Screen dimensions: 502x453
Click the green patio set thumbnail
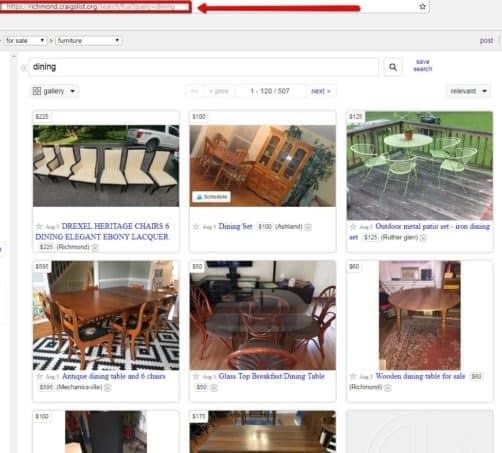(x=420, y=166)
